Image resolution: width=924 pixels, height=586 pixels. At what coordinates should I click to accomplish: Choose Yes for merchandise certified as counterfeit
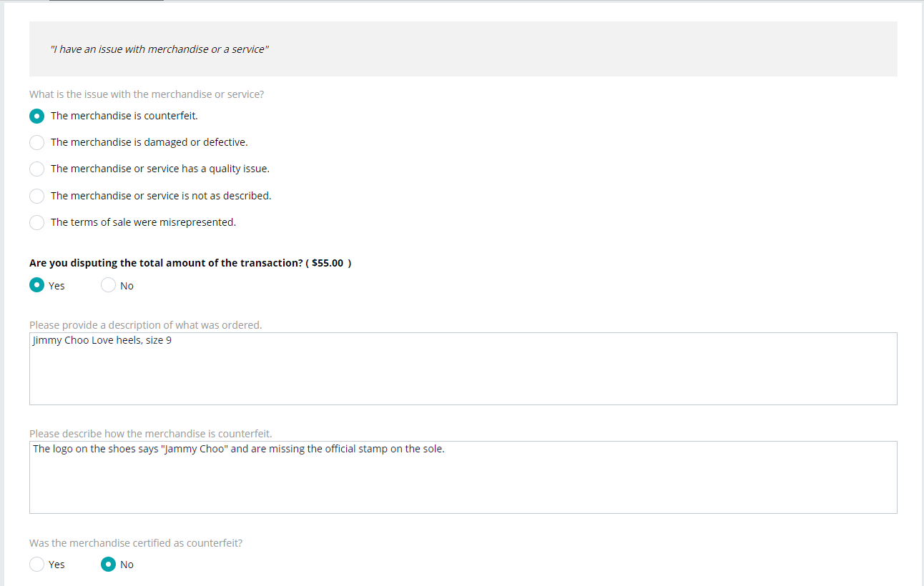tap(37, 565)
